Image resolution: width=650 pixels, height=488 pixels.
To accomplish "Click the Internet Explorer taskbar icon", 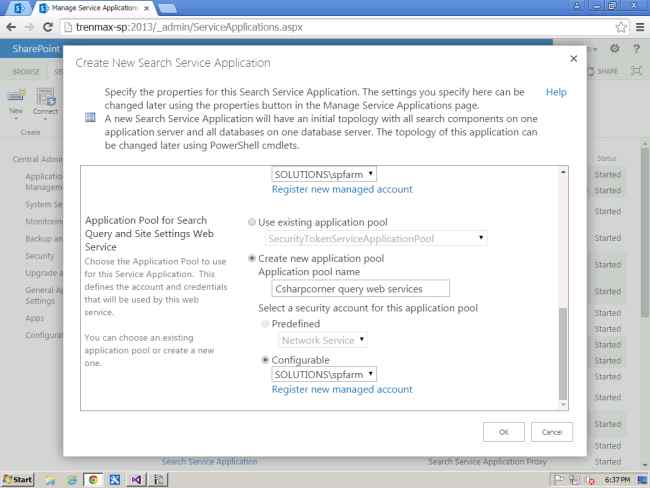I will [72, 480].
